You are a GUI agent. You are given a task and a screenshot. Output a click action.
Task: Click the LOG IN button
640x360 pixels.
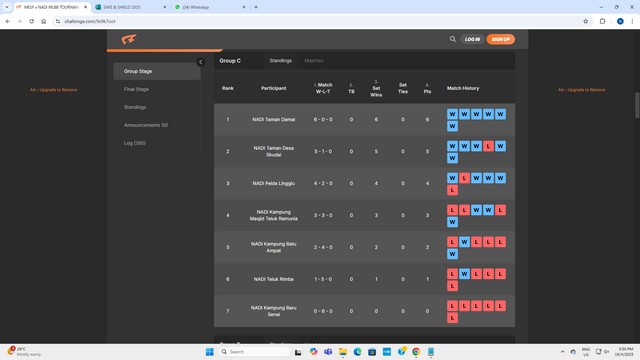pyautogui.click(x=472, y=39)
